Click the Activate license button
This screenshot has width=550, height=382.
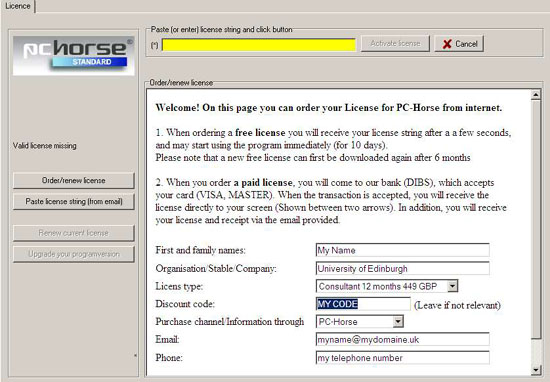coord(395,43)
